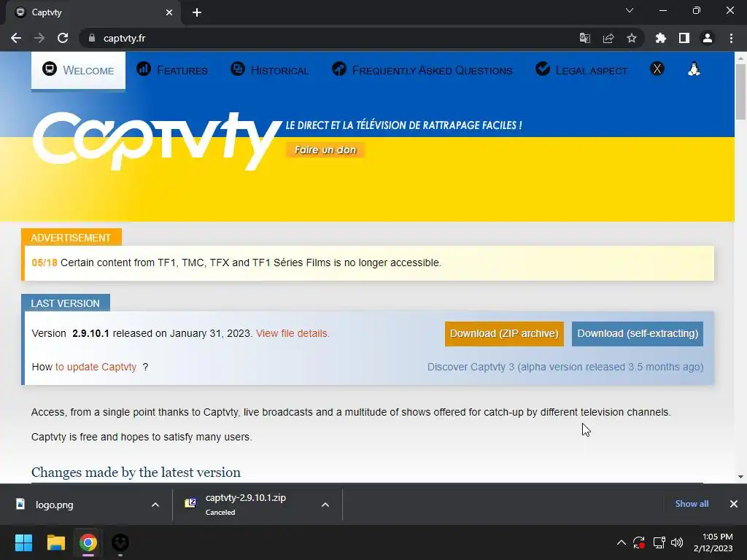Toggle the Chrome side panel

(684, 38)
